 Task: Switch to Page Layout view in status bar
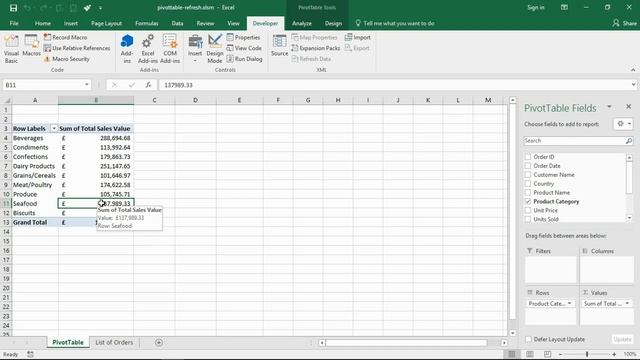tap(530, 354)
